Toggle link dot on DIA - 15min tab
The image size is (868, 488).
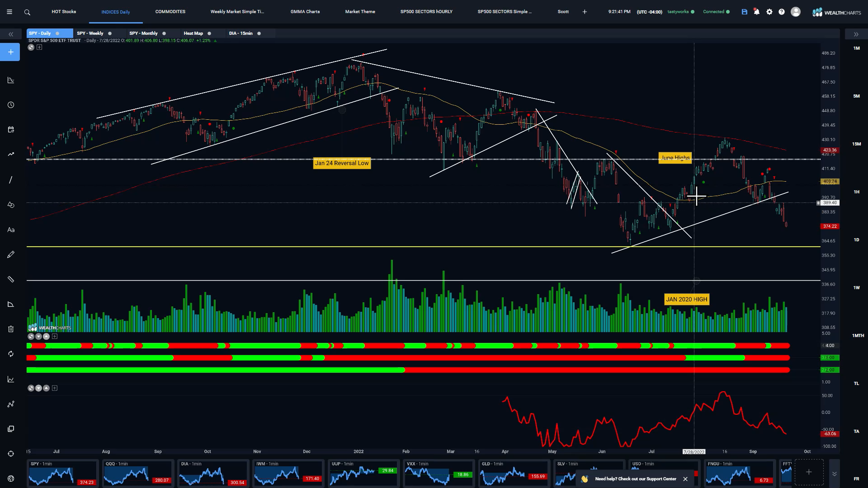[259, 33]
